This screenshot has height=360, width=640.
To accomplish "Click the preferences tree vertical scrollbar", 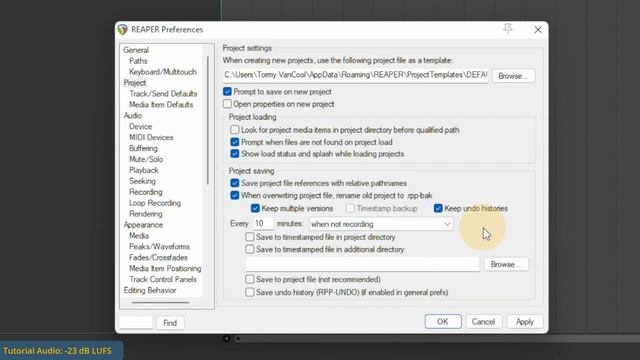I will (x=208, y=120).
